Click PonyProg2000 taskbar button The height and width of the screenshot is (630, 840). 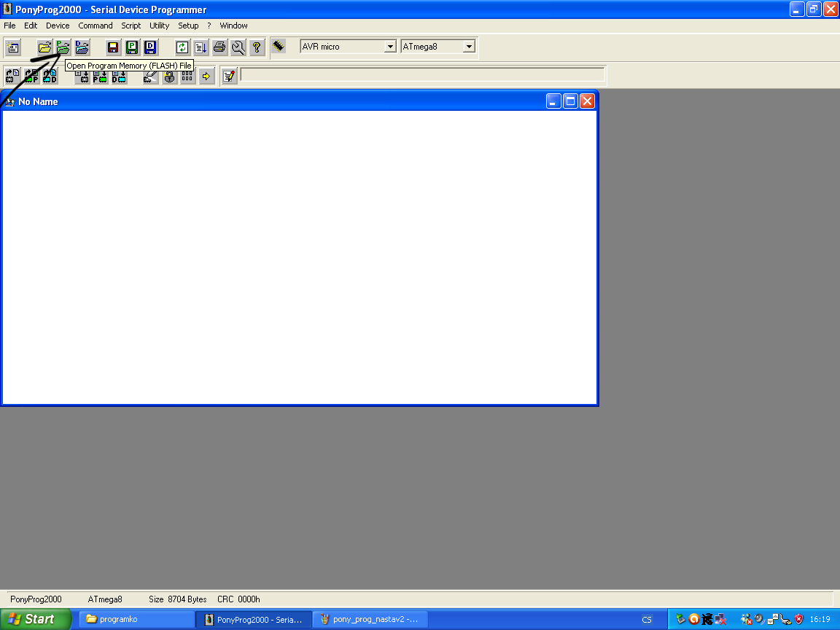coord(254,619)
